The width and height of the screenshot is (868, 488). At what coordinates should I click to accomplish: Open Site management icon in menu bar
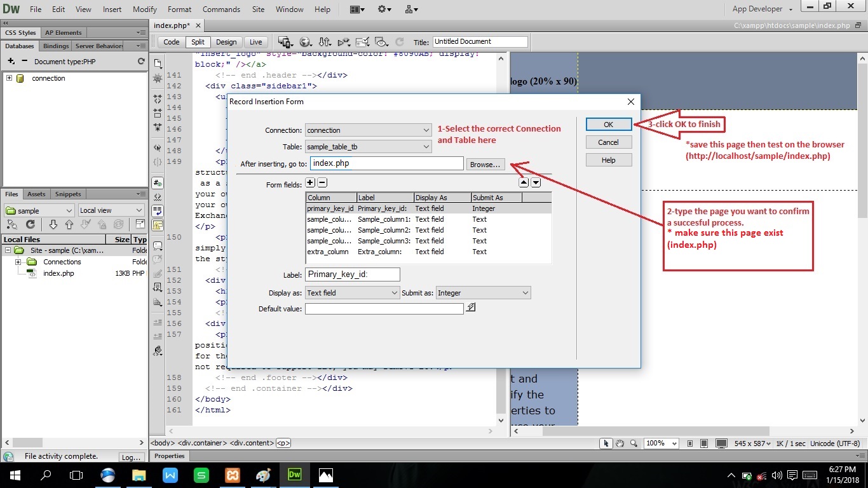pos(411,10)
